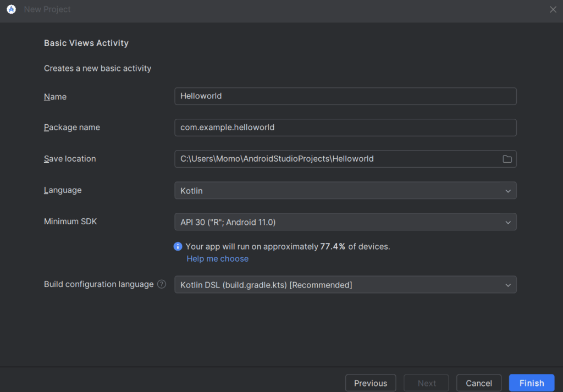This screenshot has height=392, width=563.
Task: Expand the Language dropdown showing Kotlin
Action: point(345,190)
